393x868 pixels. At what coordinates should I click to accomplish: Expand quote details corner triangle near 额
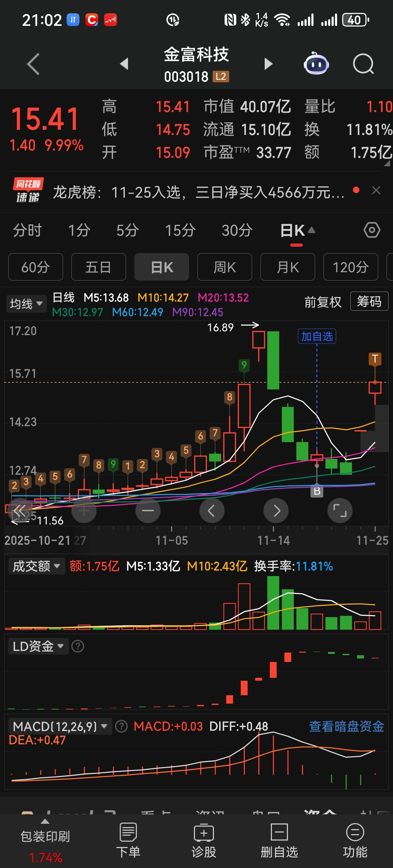[387, 163]
